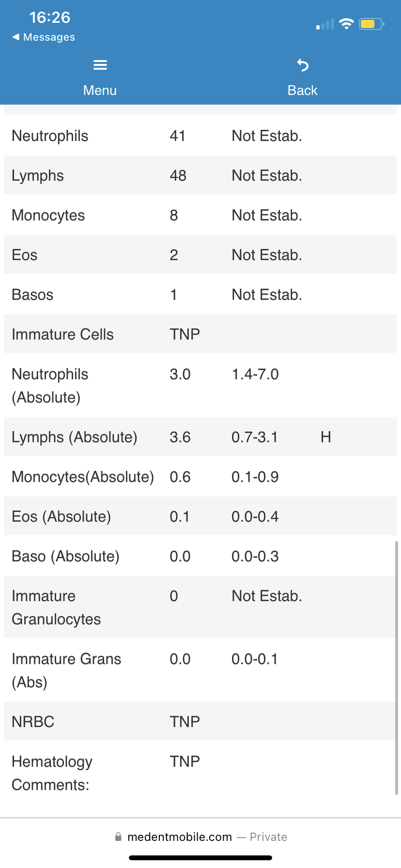This screenshot has width=401, height=868.
Task: Tap the battery indicator icon
Action: coord(371,24)
